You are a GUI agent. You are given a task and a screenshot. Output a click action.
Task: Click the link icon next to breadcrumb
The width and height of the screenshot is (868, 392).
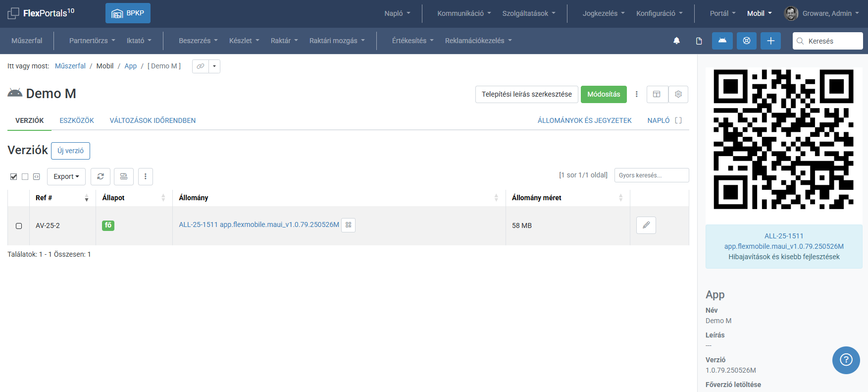coord(200,66)
